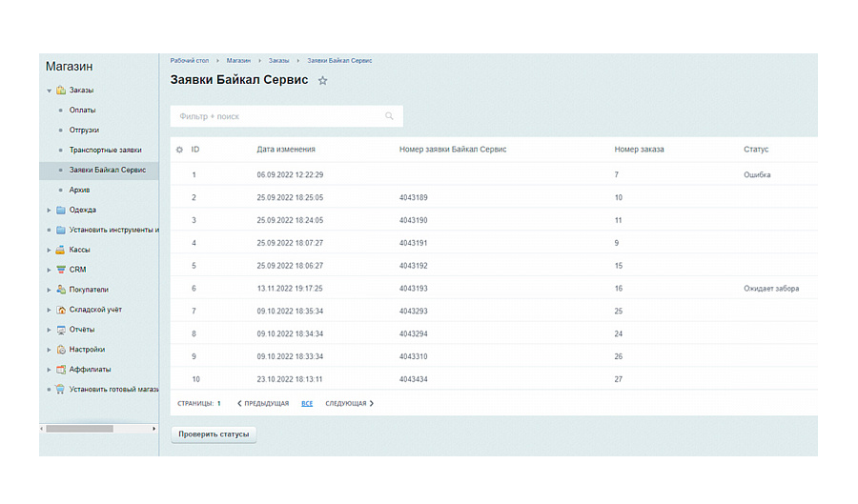This screenshot has height=504, width=858.
Task: Click request number 4043189
Action: point(413,198)
